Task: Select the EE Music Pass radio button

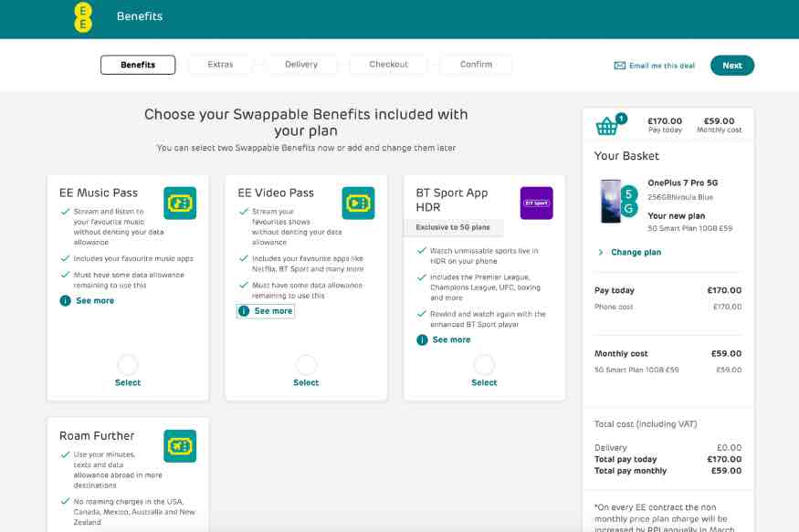Action: (128, 364)
